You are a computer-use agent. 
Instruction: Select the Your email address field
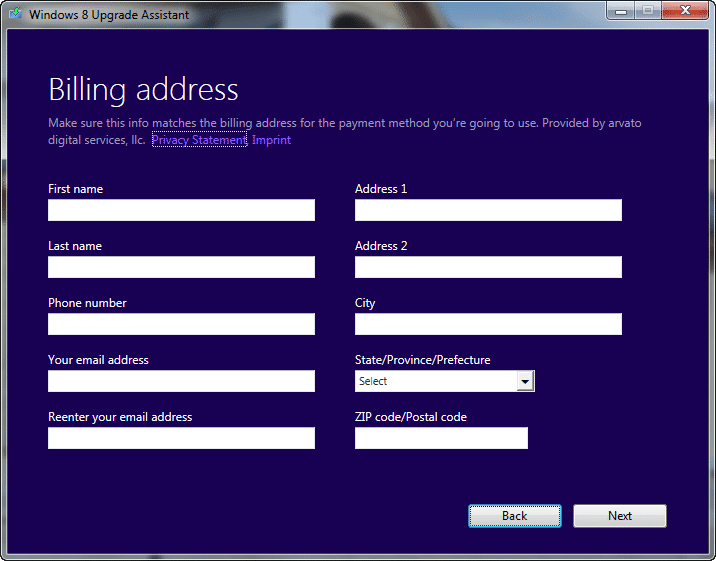click(181, 381)
